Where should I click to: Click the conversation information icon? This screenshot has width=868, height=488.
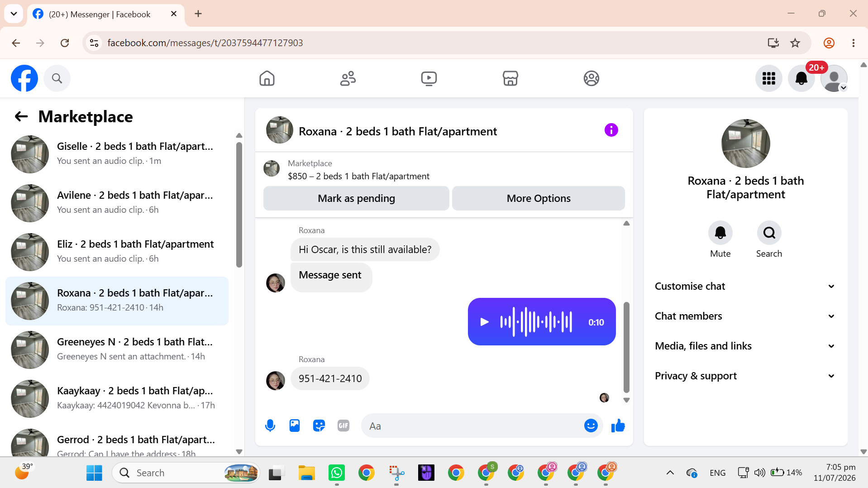tap(611, 130)
